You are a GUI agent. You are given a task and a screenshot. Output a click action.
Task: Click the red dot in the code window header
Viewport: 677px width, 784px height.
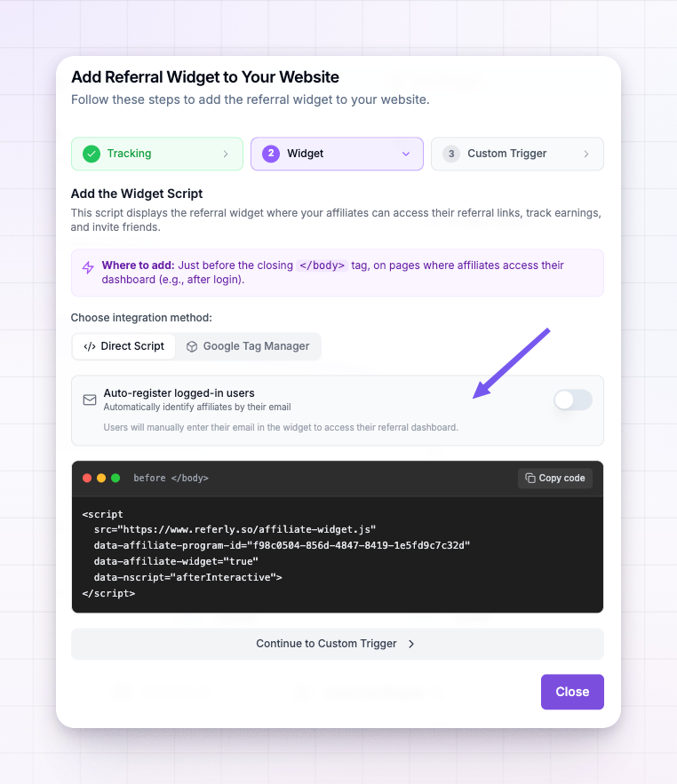click(x=87, y=478)
